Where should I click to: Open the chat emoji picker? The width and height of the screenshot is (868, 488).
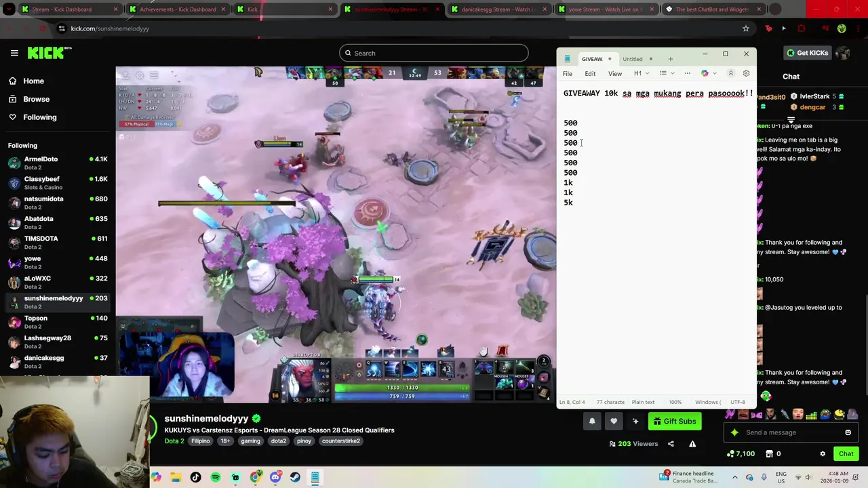point(848,432)
